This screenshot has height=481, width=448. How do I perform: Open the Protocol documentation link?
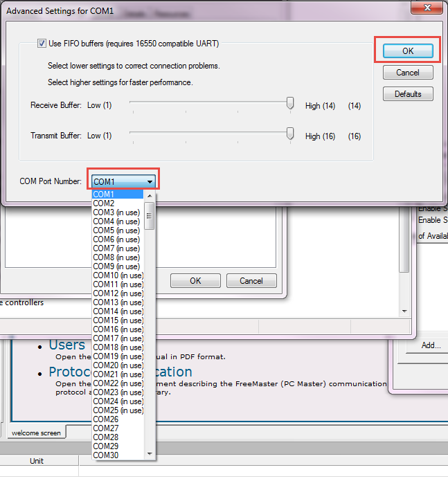120,372
